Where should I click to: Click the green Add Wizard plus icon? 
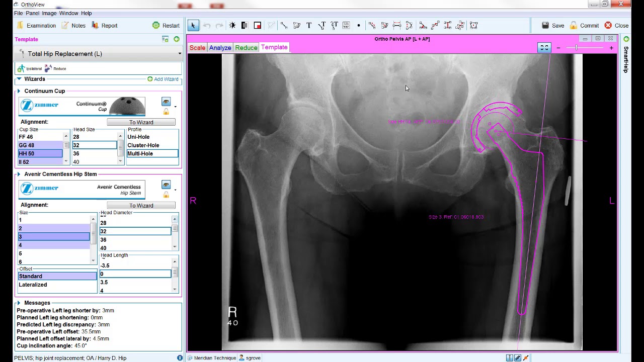[150, 79]
